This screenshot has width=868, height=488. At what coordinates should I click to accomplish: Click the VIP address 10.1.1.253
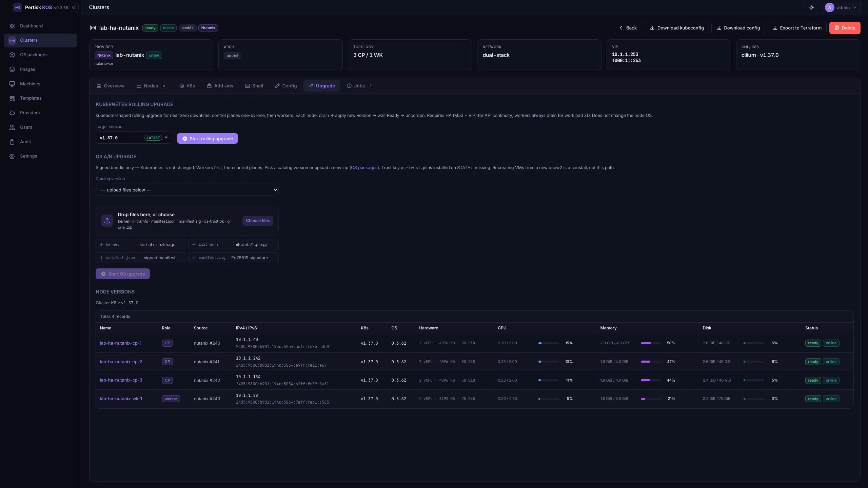pos(625,55)
